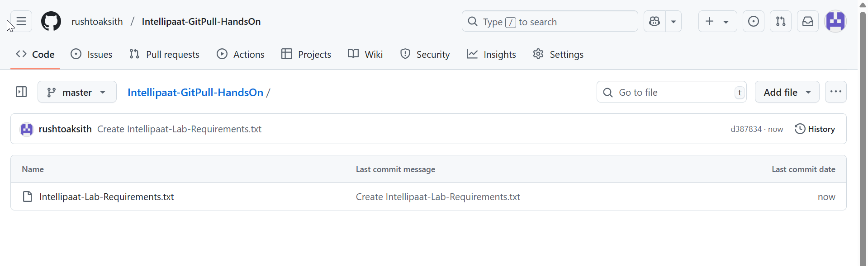
Task: Focus the Type / to search box
Action: pos(550,21)
